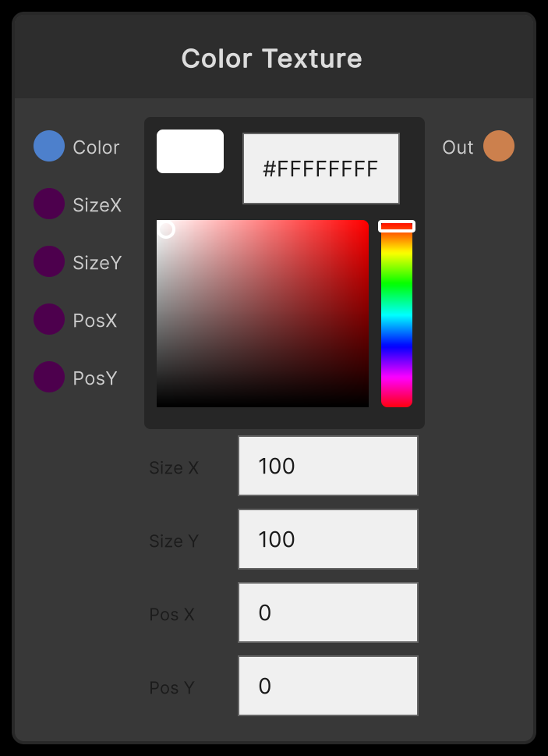Image resolution: width=548 pixels, height=756 pixels.
Task: Select the SizeY input port
Action: (48, 261)
